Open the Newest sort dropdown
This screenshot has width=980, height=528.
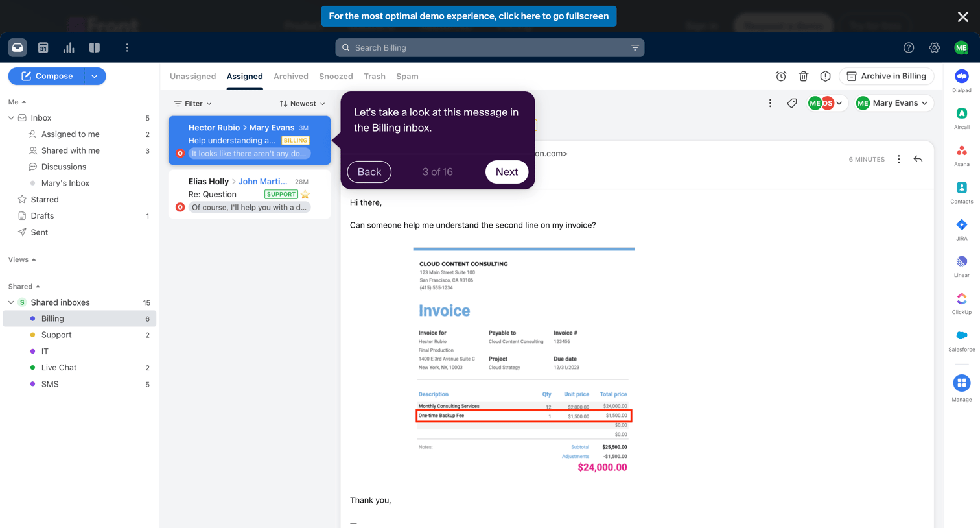pyautogui.click(x=302, y=104)
